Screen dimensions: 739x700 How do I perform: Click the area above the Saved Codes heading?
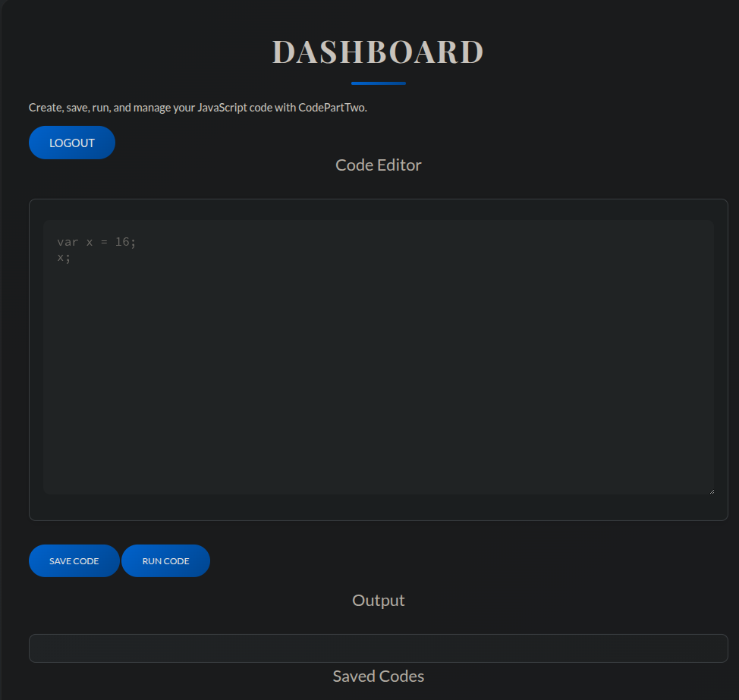pyautogui.click(x=378, y=664)
